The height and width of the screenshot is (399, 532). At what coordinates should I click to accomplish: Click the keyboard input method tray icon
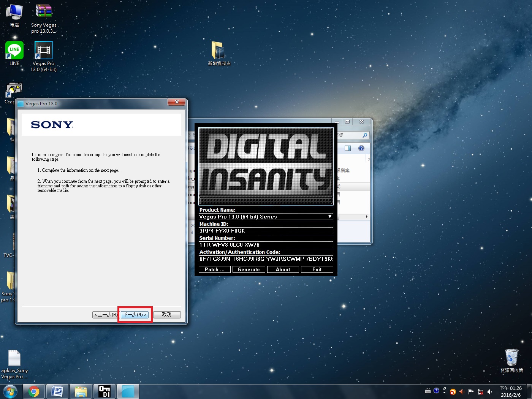point(428,391)
